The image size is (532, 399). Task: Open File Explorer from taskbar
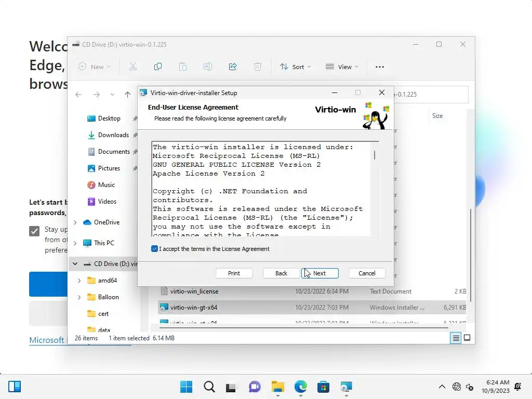click(x=277, y=387)
